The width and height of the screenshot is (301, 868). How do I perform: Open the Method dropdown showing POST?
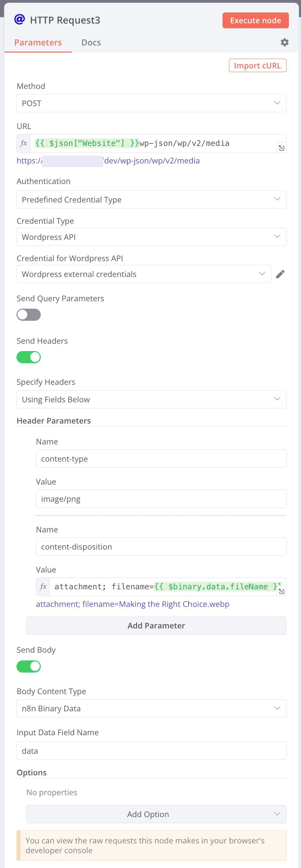tap(151, 103)
